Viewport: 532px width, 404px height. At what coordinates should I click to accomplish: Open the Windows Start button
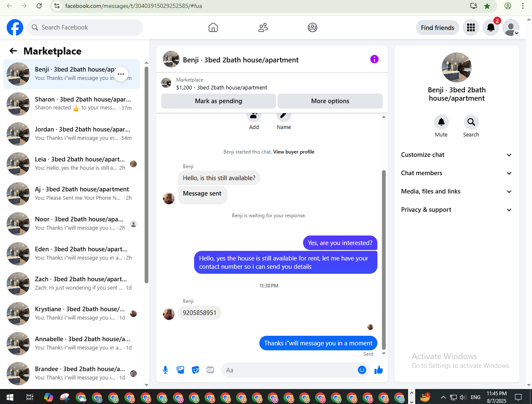coord(10,397)
